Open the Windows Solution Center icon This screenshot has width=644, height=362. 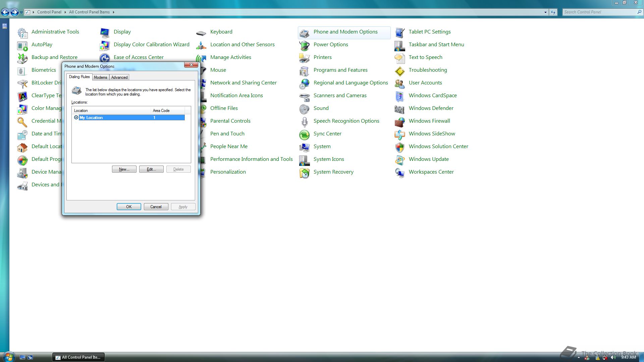[x=400, y=147]
